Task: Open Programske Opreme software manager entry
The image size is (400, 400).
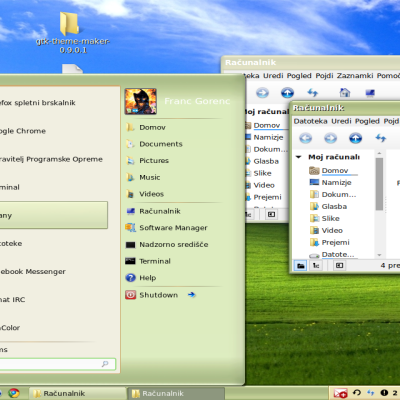Action: [51, 159]
